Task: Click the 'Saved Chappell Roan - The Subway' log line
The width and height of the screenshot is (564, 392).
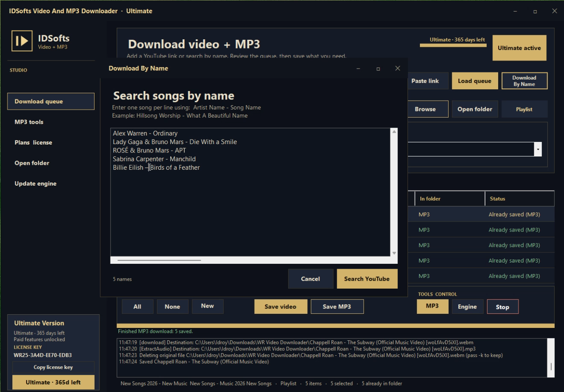Action: pos(194,362)
